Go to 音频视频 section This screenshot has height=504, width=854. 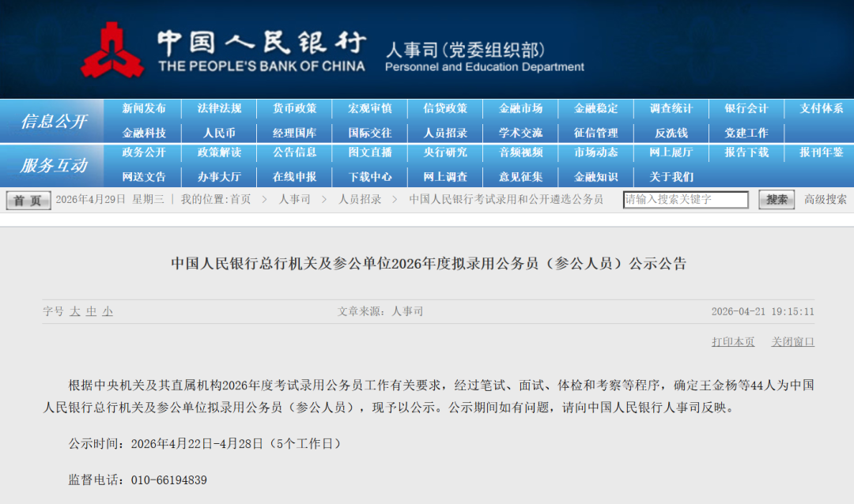pos(520,152)
